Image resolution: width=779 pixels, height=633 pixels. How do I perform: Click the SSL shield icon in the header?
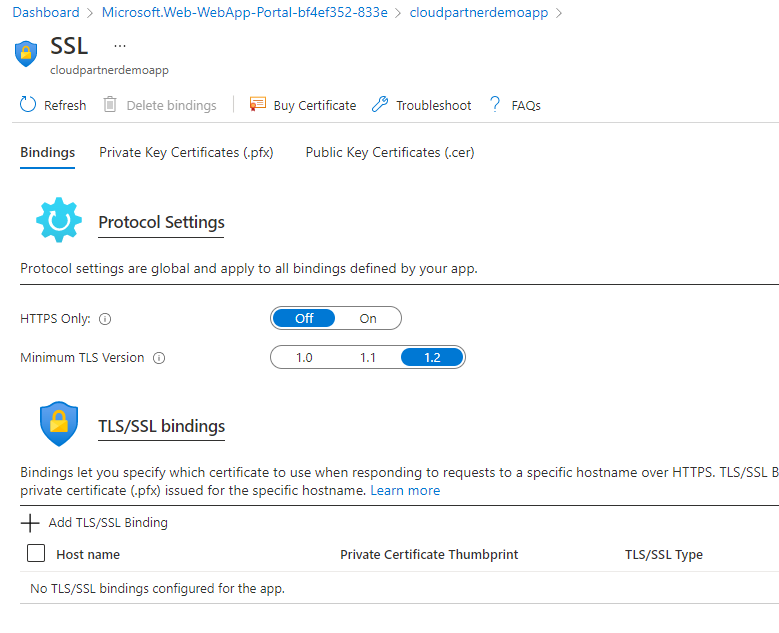[27, 53]
